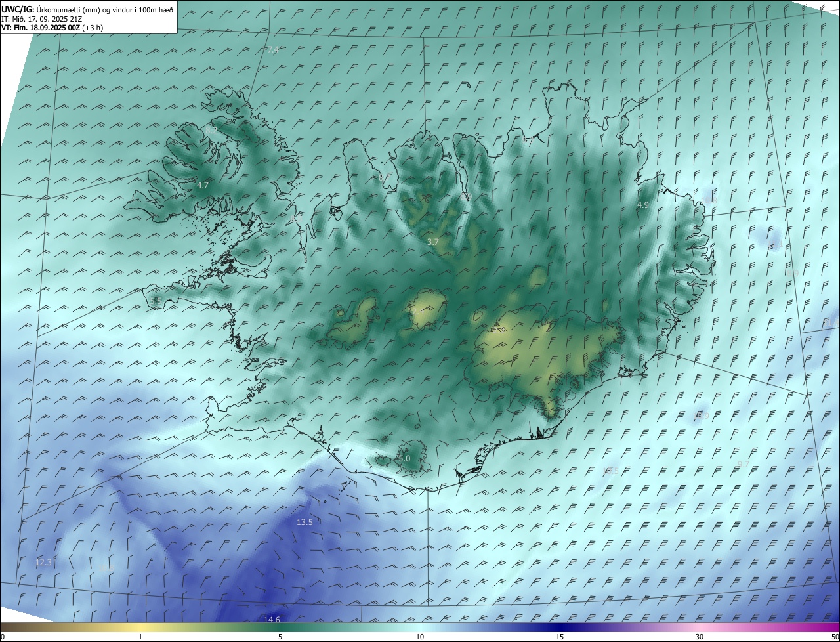Click the 2.4 value on the central glacier
The width and height of the screenshot is (840, 642).
tap(418, 312)
